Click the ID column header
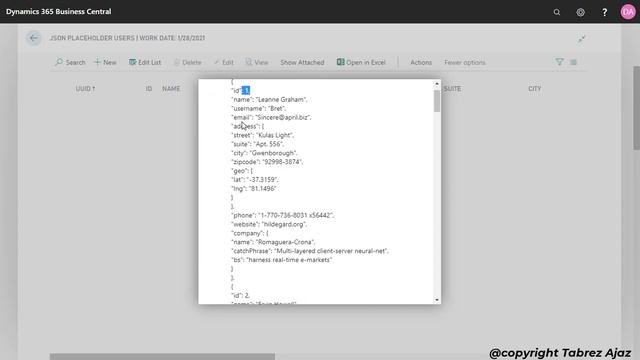Viewport: 640px width, 360px height. (x=149, y=89)
